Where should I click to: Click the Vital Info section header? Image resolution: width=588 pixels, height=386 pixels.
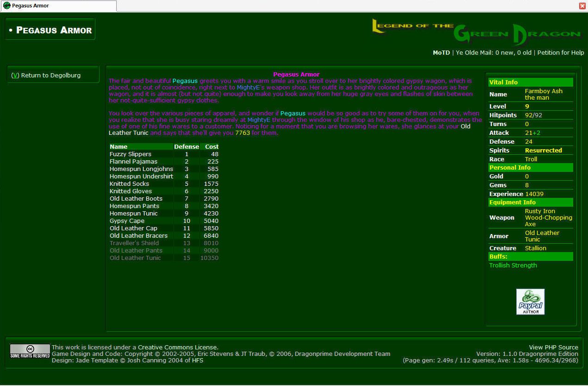click(503, 82)
